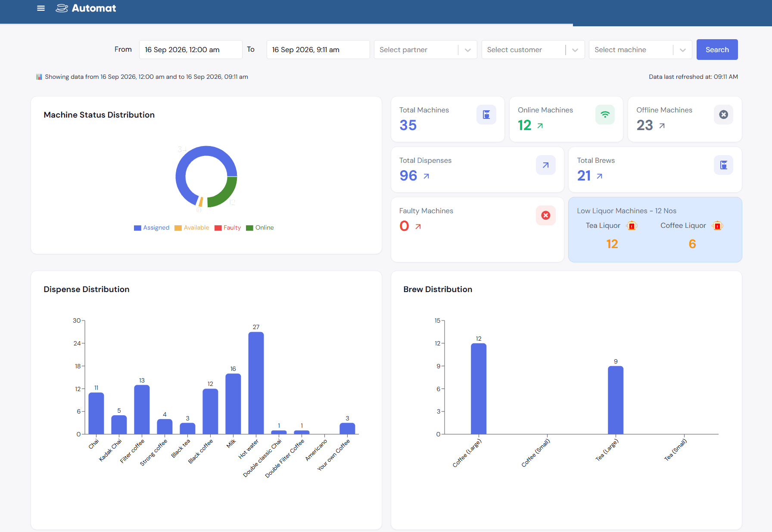Screen dimensions: 772x532
Task: Click the Coffee (Large) brew bar
Action: pyautogui.click(x=479, y=389)
